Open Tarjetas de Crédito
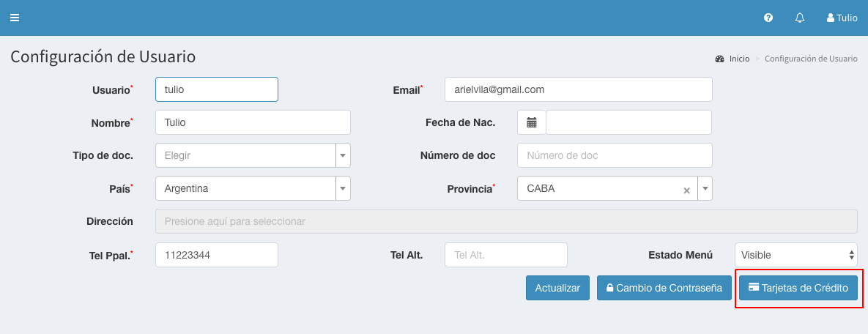 (798, 288)
